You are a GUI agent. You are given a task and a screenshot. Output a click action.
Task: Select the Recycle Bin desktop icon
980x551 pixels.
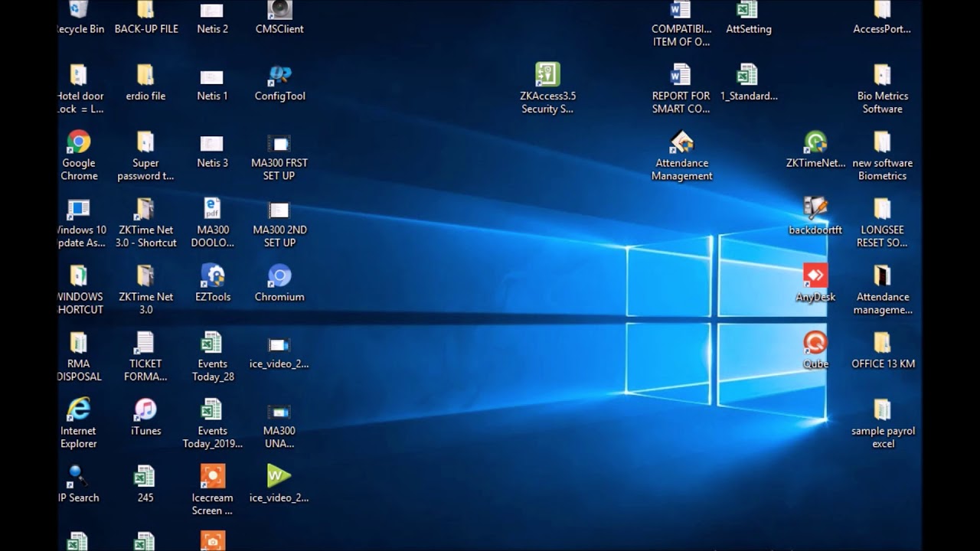pyautogui.click(x=79, y=18)
